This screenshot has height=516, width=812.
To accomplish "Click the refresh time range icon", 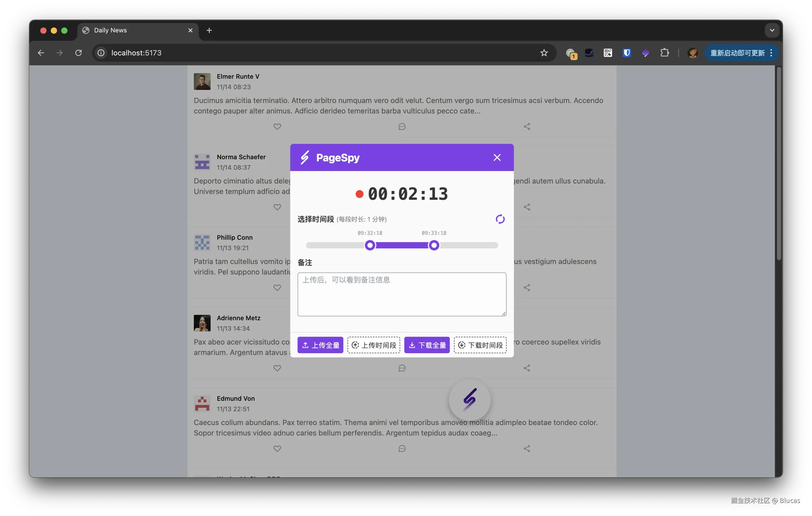I will (x=500, y=219).
